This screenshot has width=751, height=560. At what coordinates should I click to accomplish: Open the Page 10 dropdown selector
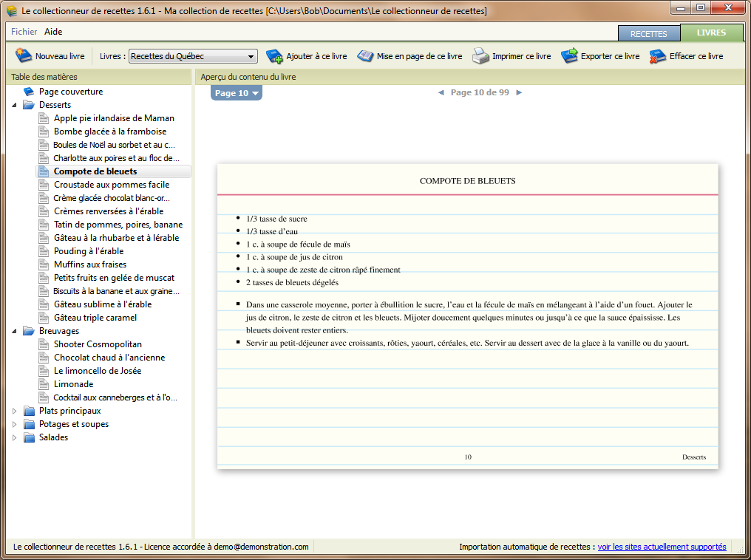point(236,93)
